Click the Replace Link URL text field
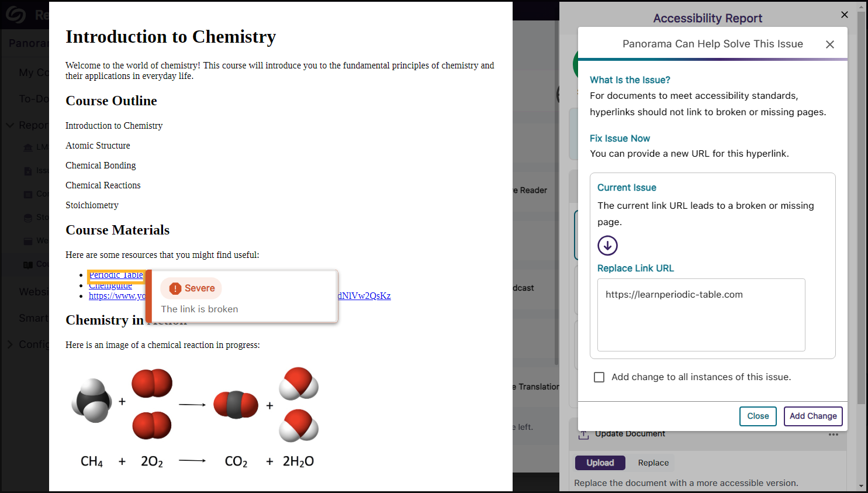The image size is (868, 493). click(701, 315)
